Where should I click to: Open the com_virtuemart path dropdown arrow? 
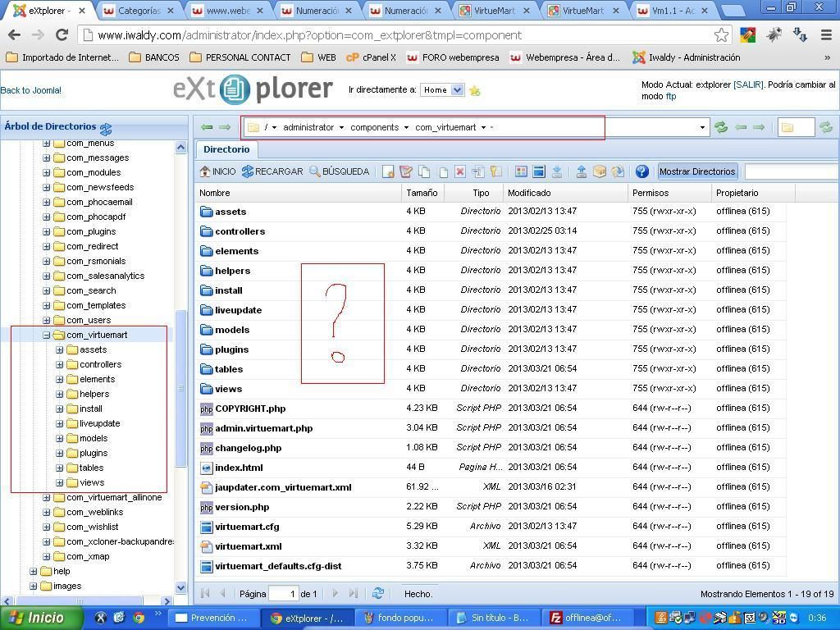[x=483, y=127]
